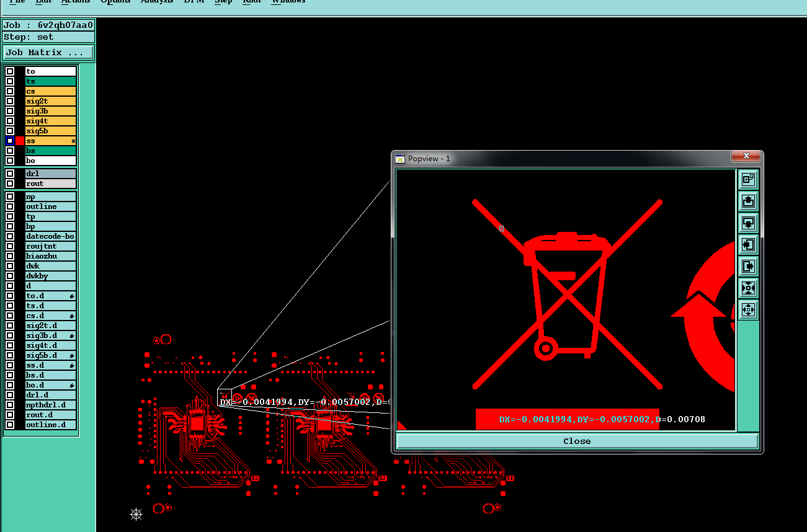Select the 'ss' layer name

51,141
